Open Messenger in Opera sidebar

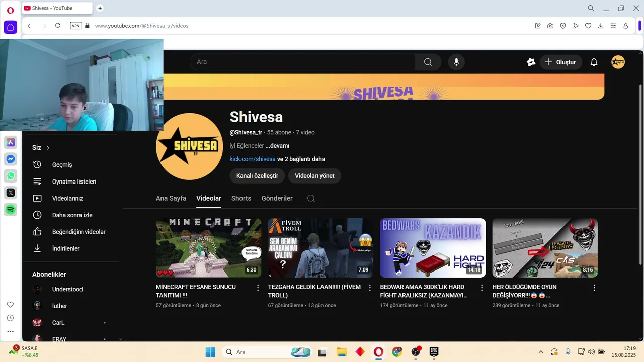tap(11, 159)
